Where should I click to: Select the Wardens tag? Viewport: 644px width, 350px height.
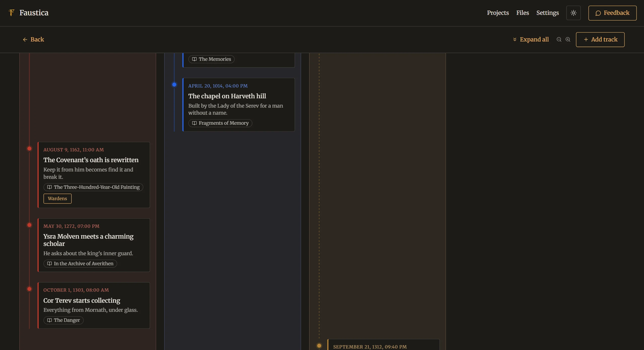tap(57, 198)
